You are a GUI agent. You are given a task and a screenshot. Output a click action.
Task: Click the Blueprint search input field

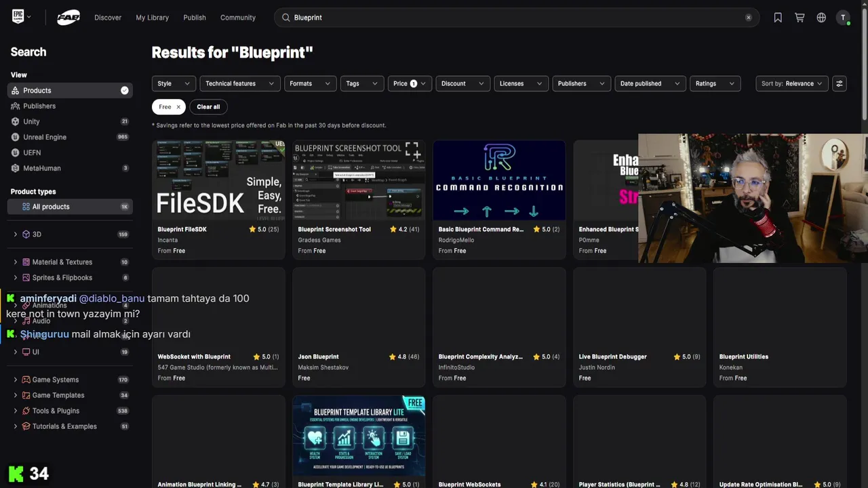(x=517, y=18)
